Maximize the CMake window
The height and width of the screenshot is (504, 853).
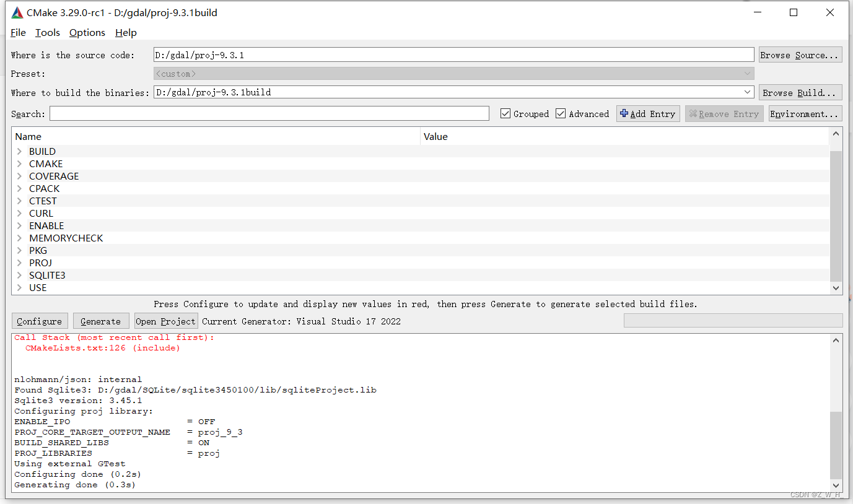coord(794,12)
